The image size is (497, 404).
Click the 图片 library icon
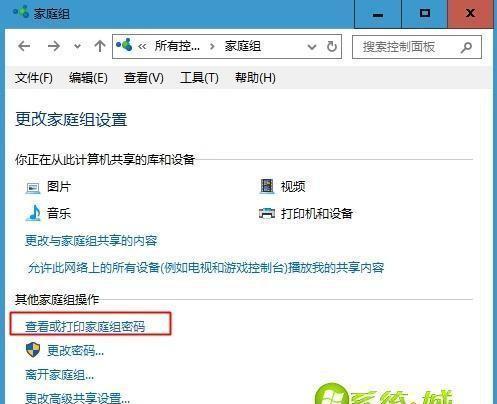[x=33, y=188]
